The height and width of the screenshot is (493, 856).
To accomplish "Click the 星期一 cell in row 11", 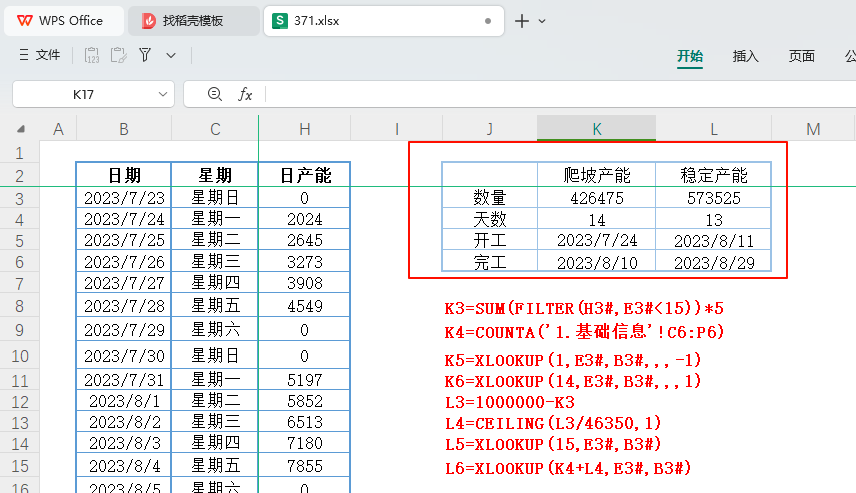I will pyautogui.click(x=215, y=380).
